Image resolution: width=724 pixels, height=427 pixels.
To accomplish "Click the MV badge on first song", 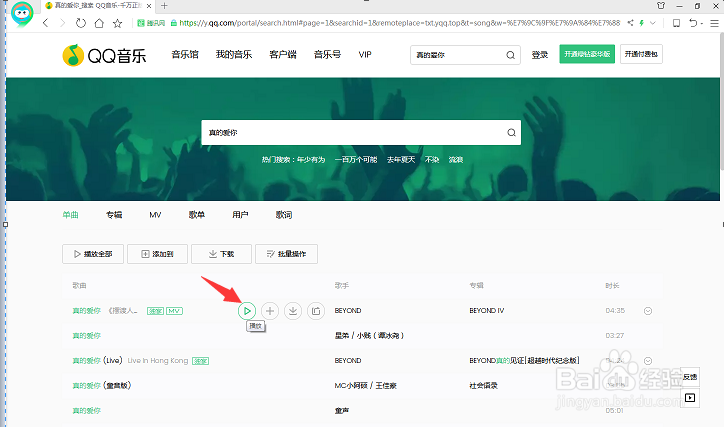I will coord(174,311).
